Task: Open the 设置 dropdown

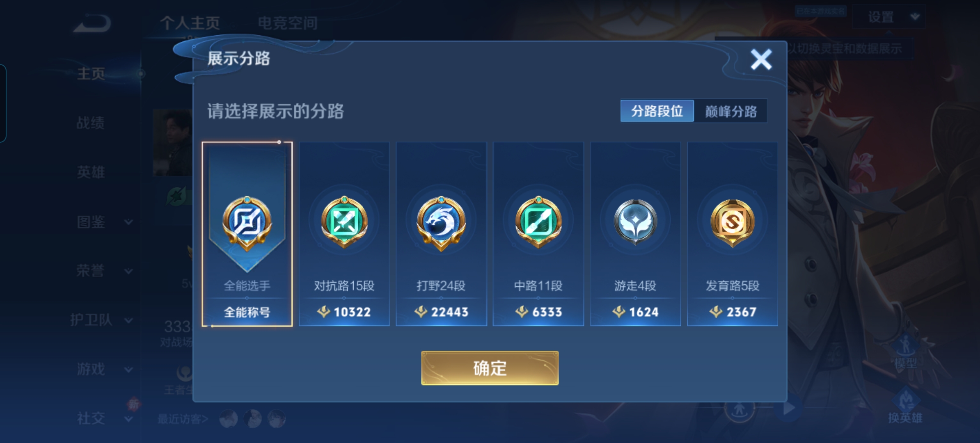Action: (x=889, y=17)
